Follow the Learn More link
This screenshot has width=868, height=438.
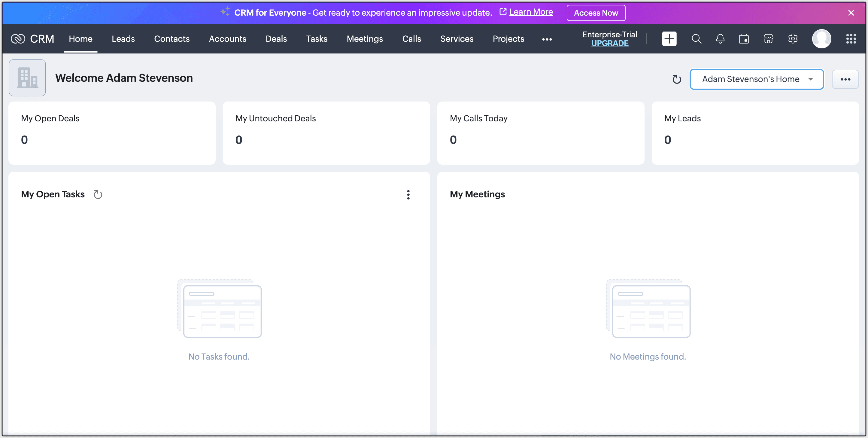pyautogui.click(x=531, y=12)
